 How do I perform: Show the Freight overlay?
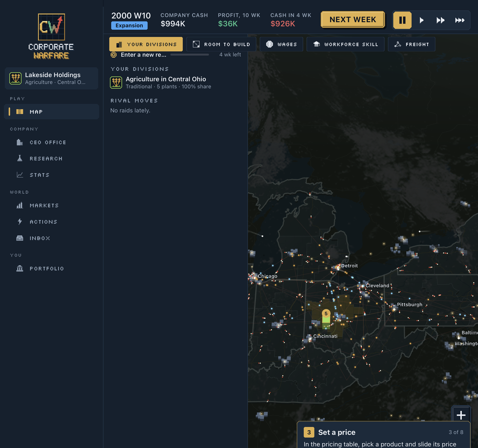tap(412, 44)
